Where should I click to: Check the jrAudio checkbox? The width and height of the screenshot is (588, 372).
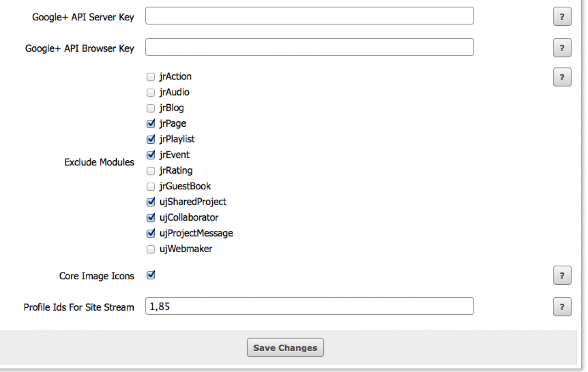tap(151, 93)
